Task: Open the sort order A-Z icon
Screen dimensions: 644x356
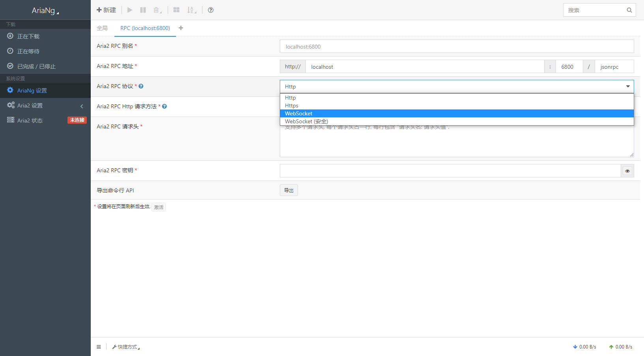Action: [x=191, y=10]
